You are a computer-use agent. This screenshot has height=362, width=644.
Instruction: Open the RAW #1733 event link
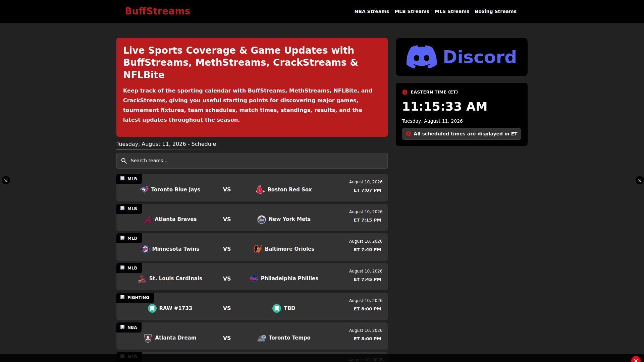252,306
